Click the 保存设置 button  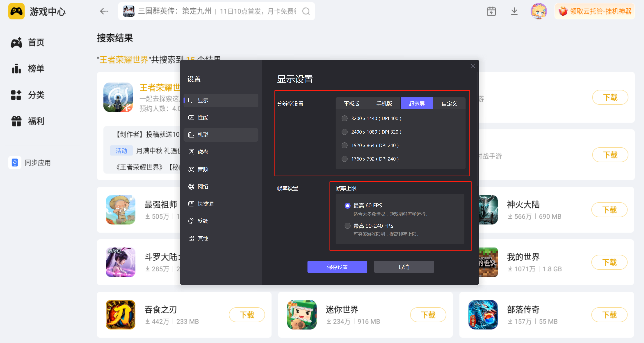pyautogui.click(x=337, y=267)
